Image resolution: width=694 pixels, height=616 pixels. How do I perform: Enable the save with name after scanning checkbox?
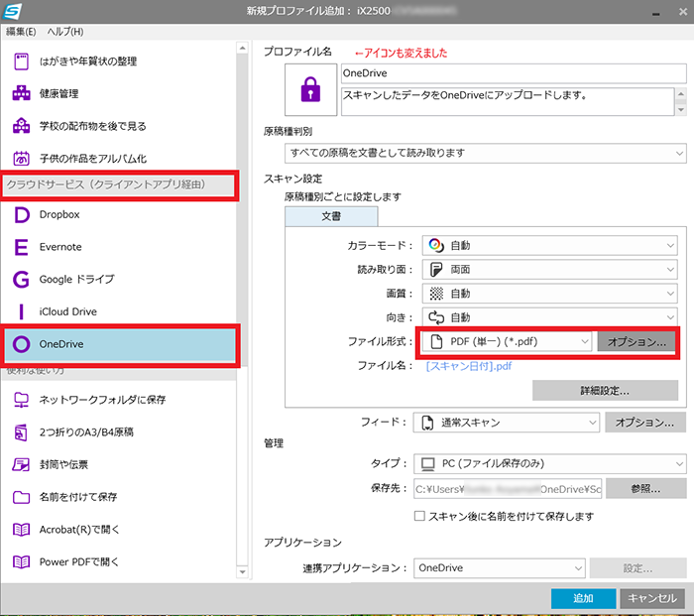pos(419,516)
